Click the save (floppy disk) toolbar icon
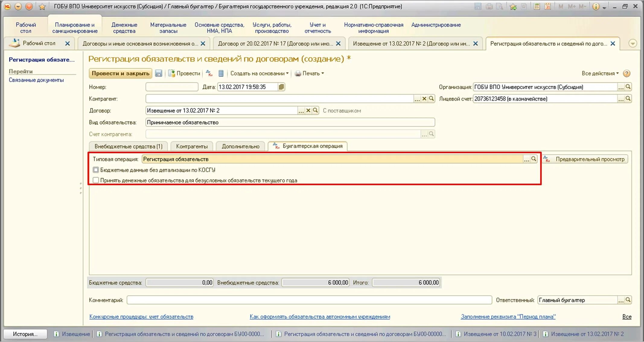Viewport: 644px width, 342px height. (x=158, y=73)
